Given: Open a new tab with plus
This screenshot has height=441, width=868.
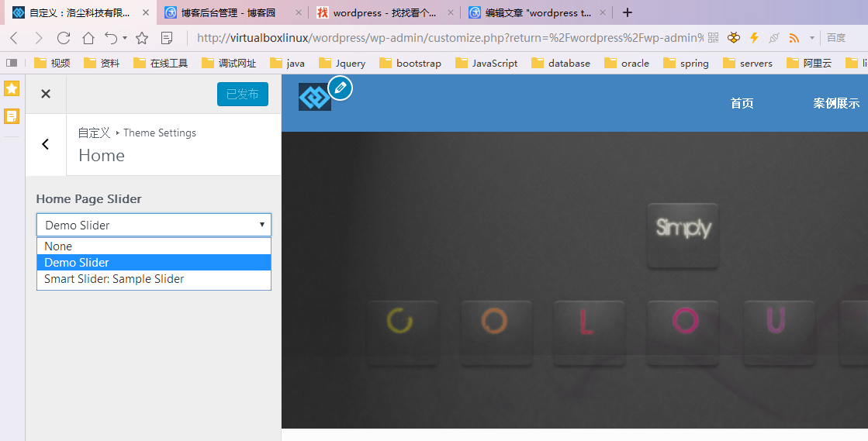Looking at the screenshot, I should pos(628,12).
